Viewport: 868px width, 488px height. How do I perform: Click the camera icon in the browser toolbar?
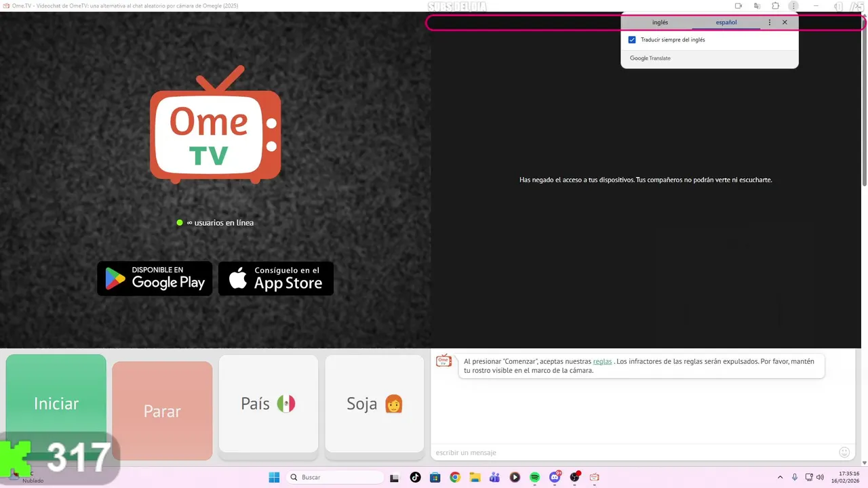(738, 6)
